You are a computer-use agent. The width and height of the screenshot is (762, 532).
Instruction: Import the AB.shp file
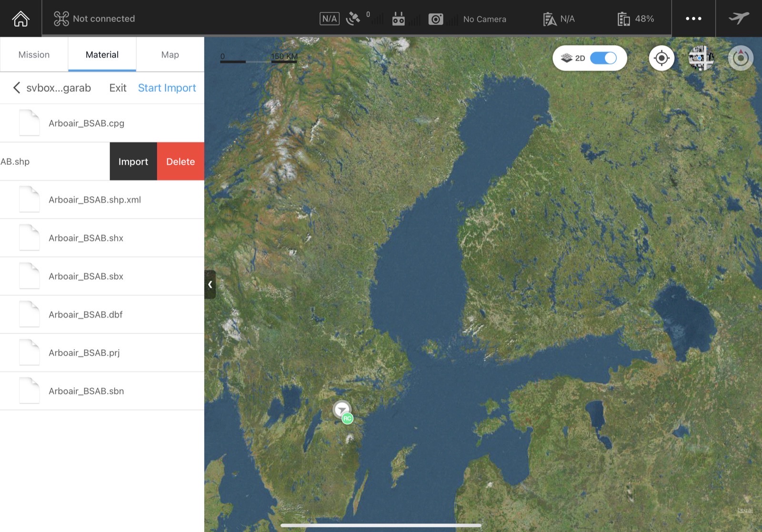(133, 161)
